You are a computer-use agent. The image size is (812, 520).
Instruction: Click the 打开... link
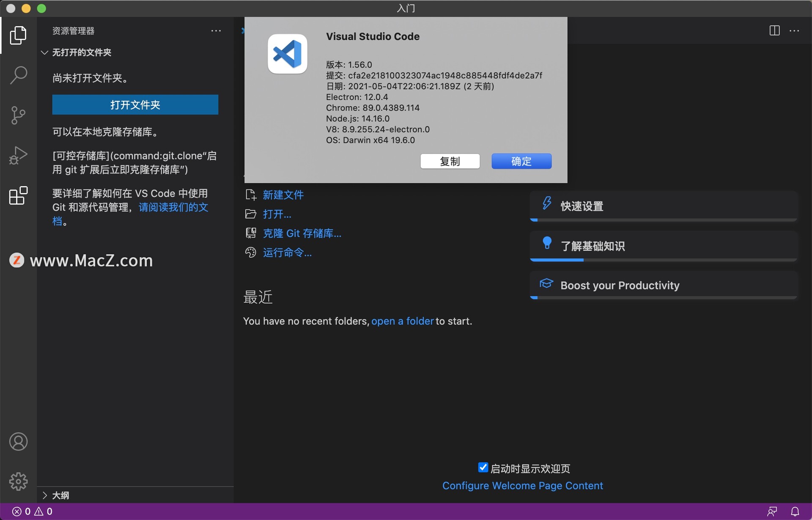point(277,214)
